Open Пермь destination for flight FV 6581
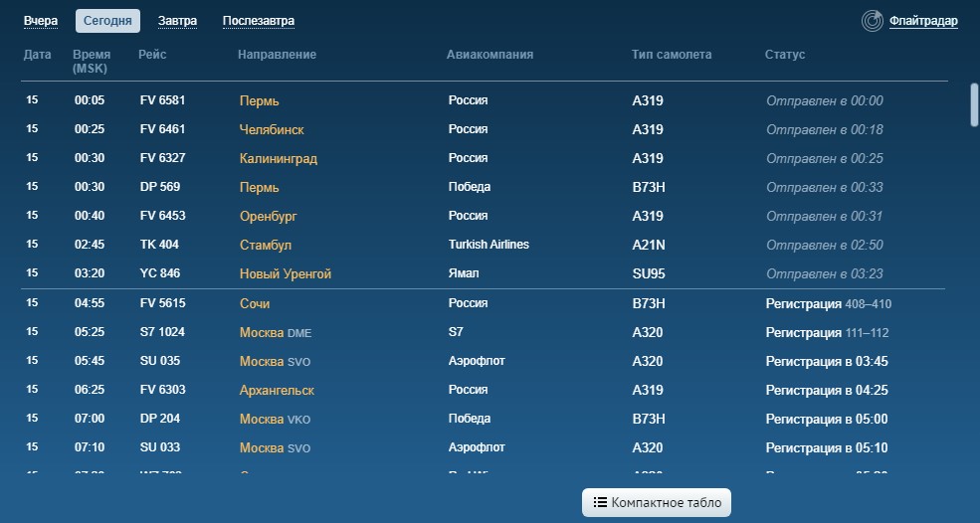Image resolution: width=980 pixels, height=523 pixels. pyautogui.click(x=260, y=100)
